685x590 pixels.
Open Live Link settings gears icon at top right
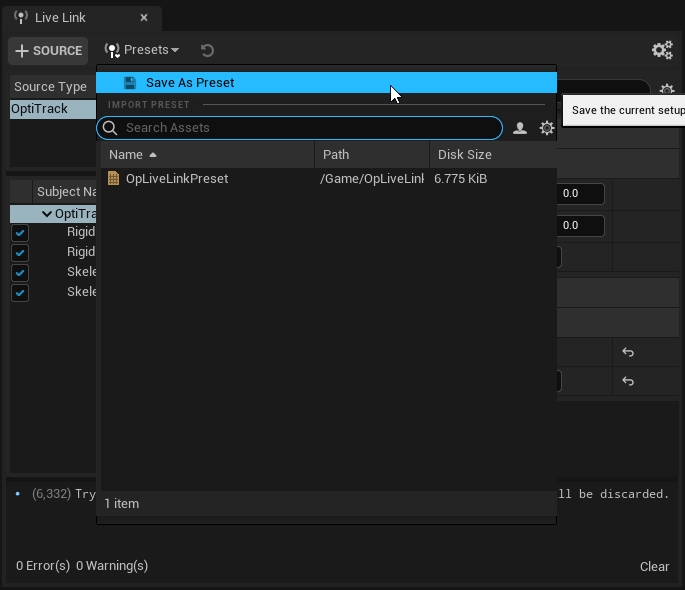pyautogui.click(x=661, y=50)
